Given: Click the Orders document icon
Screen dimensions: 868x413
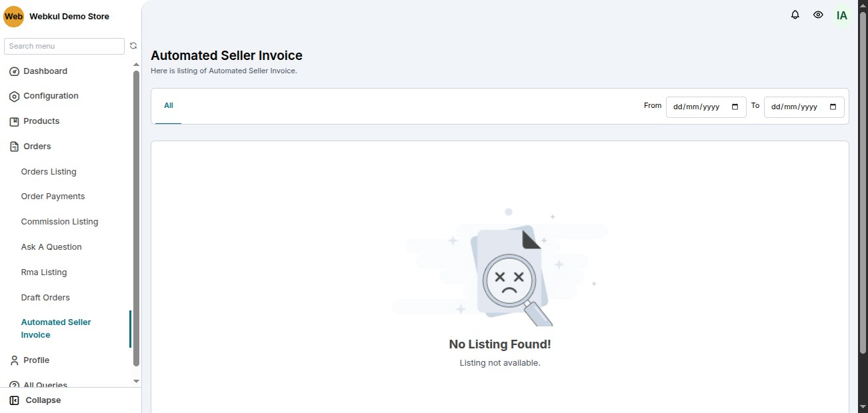Looking at the screenshot, I should tap(14, 147).
